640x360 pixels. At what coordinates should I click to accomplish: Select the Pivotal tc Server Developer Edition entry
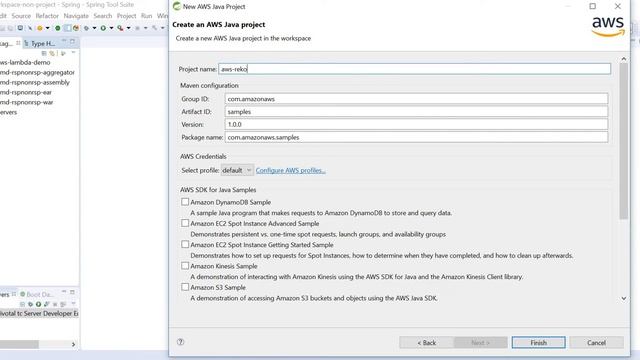click(x=39, y=313)
